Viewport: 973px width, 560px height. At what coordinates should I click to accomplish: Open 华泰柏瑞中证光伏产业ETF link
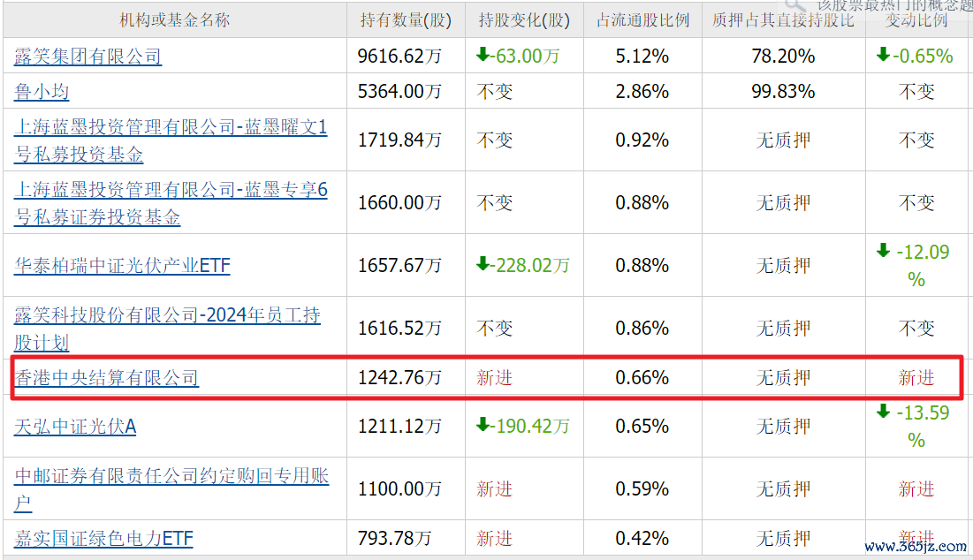coord(122,266)
